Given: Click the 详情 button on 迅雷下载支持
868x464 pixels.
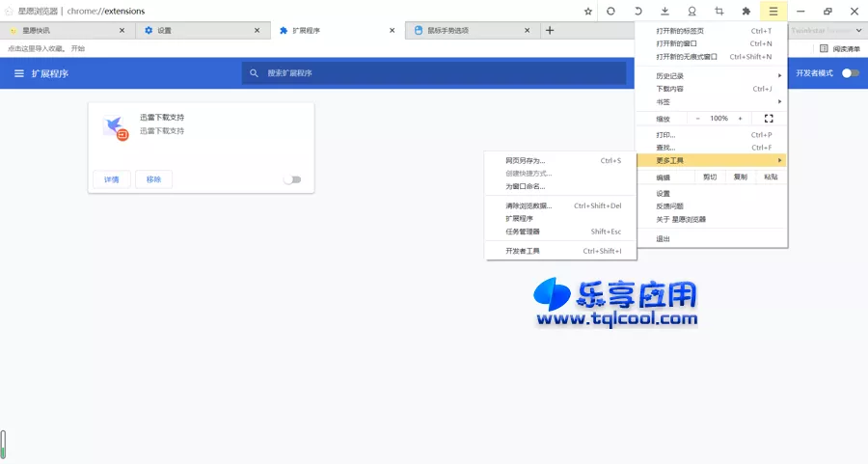Looking at the screenshot, I should click(112, 179).
